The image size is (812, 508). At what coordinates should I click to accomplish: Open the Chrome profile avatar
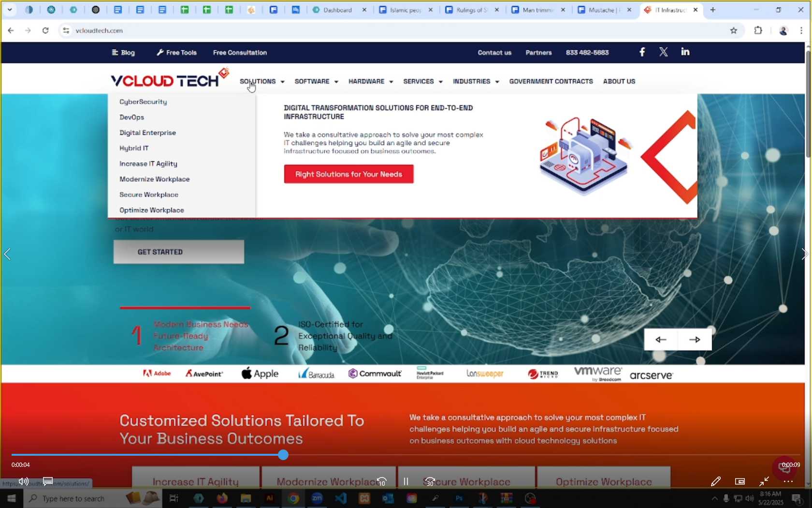pyautogui.click(x=783, y=30)
